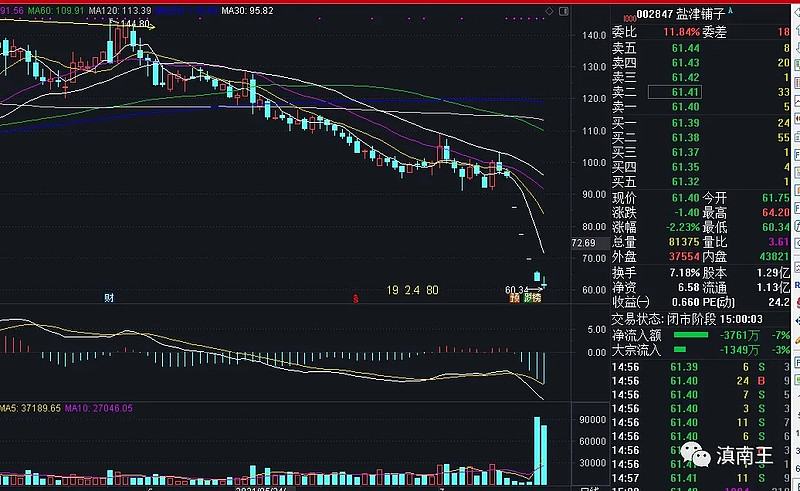Click the red 1000 tag beside stock code
This screenshot has width=800, height=491.
(x=630, y=18)
